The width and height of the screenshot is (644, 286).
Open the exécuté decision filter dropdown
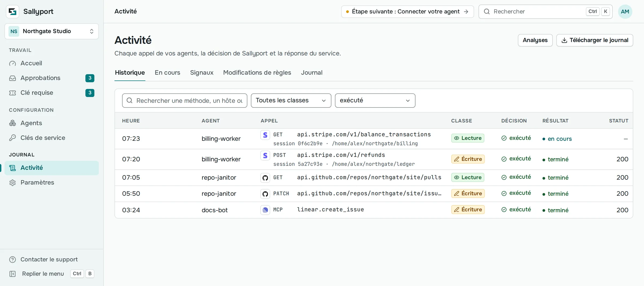(x=375, y=101)
